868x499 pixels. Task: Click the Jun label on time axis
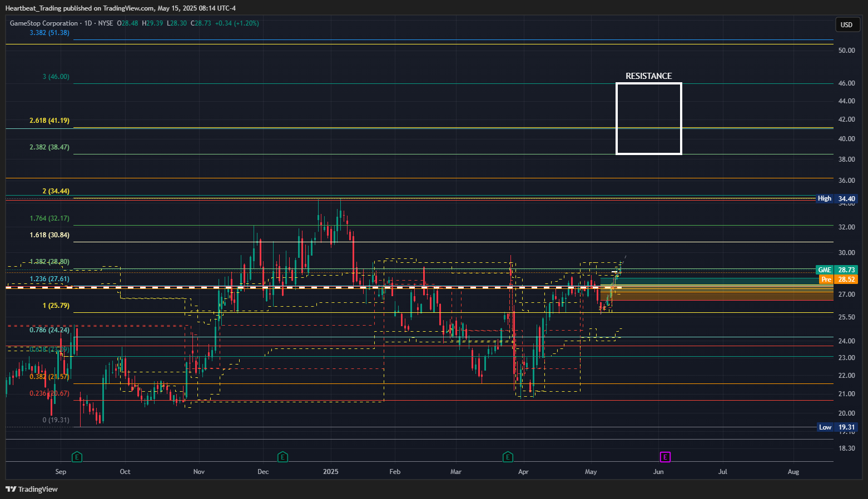(x=658, y=472)
